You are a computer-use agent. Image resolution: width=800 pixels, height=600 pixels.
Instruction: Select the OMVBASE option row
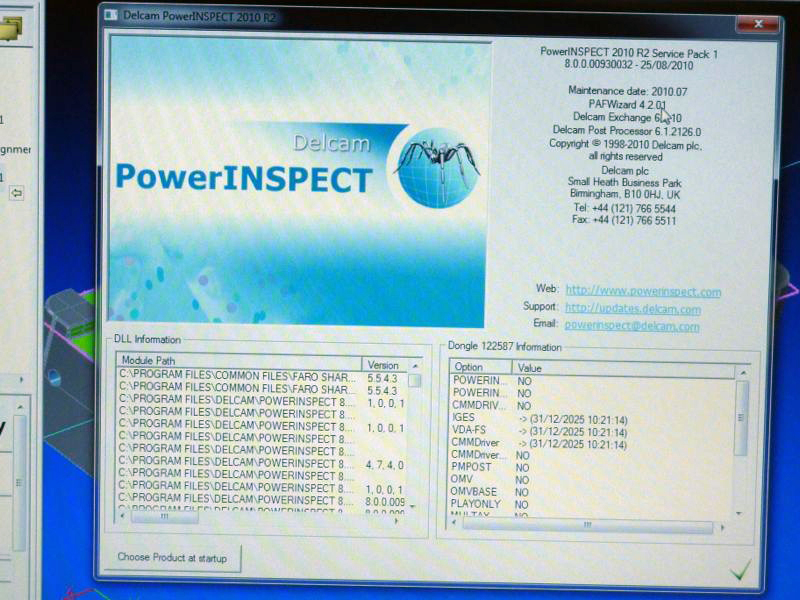pyautogui.click(x=591, y=492)
